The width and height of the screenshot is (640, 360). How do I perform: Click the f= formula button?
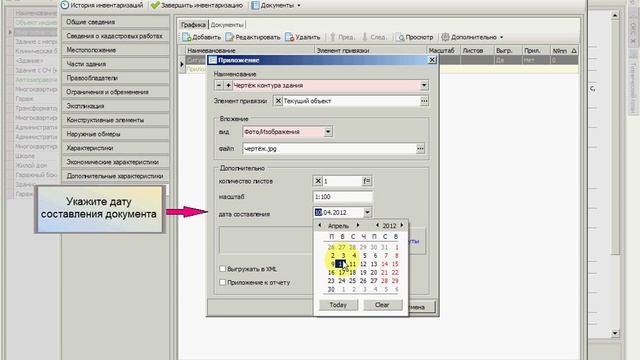tap(367, 181)
